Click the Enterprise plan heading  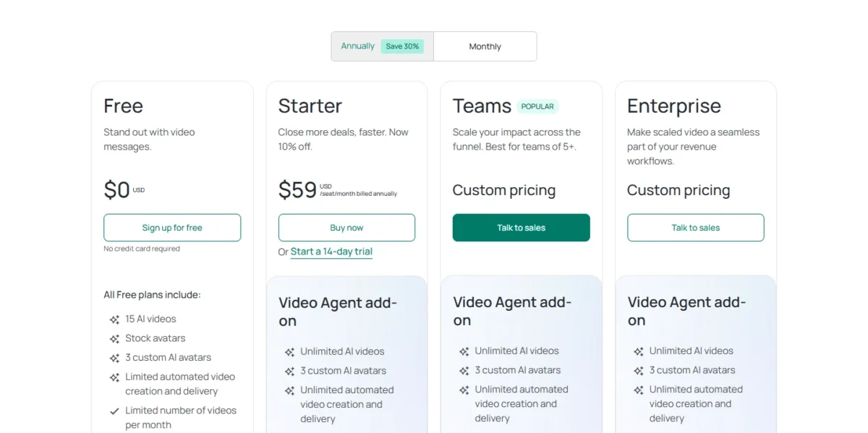pyautogui.click(x=674, y=106)
